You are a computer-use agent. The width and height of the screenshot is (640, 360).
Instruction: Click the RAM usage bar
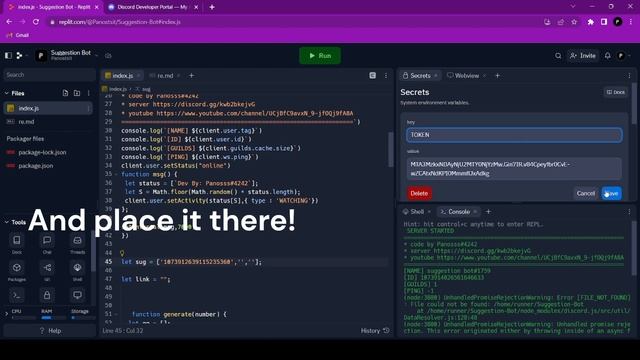53,318
